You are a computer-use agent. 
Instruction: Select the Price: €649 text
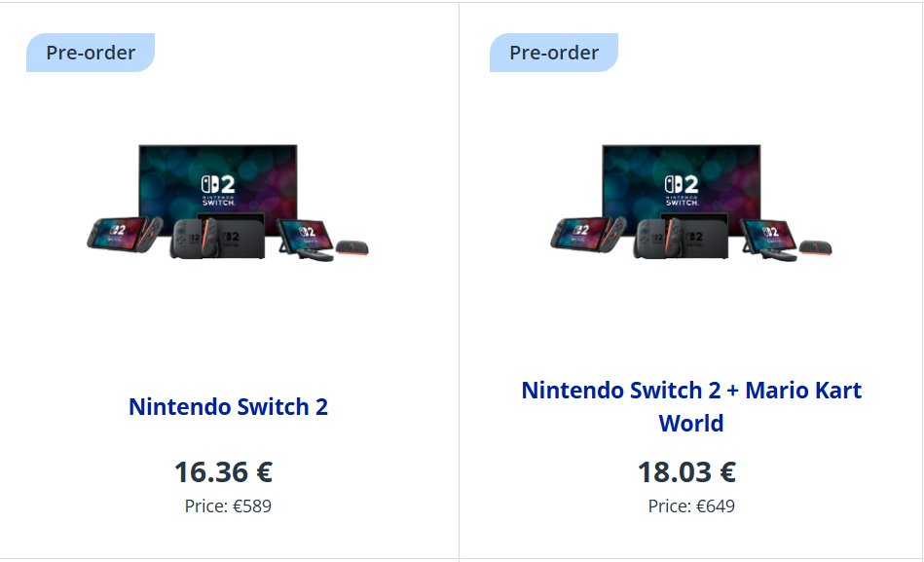click(691, 506)
